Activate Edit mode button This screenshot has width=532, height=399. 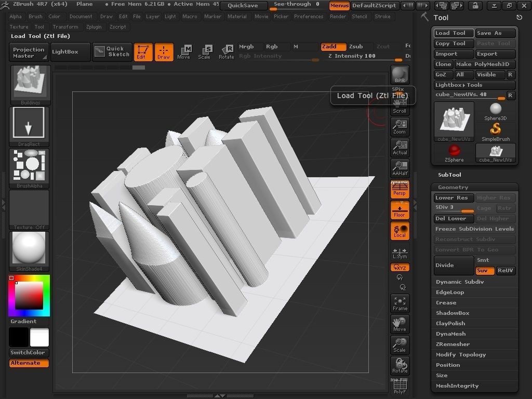pos(143,52)
